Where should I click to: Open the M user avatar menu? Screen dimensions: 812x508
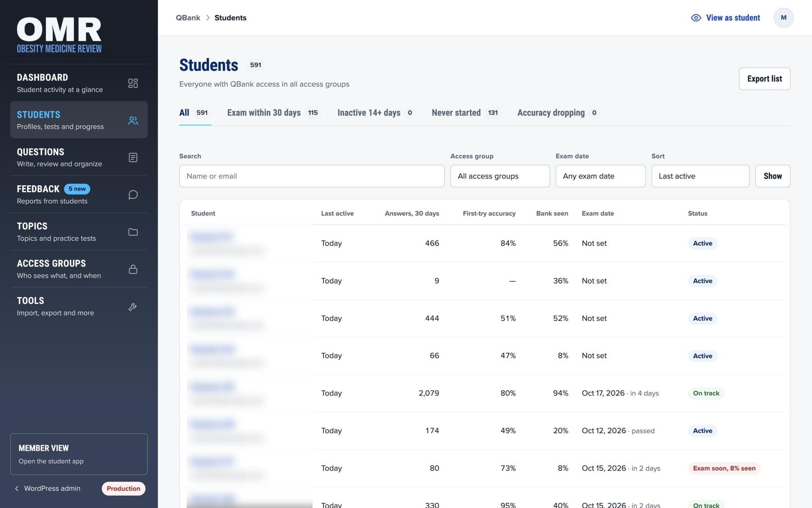tap(784, 18)
